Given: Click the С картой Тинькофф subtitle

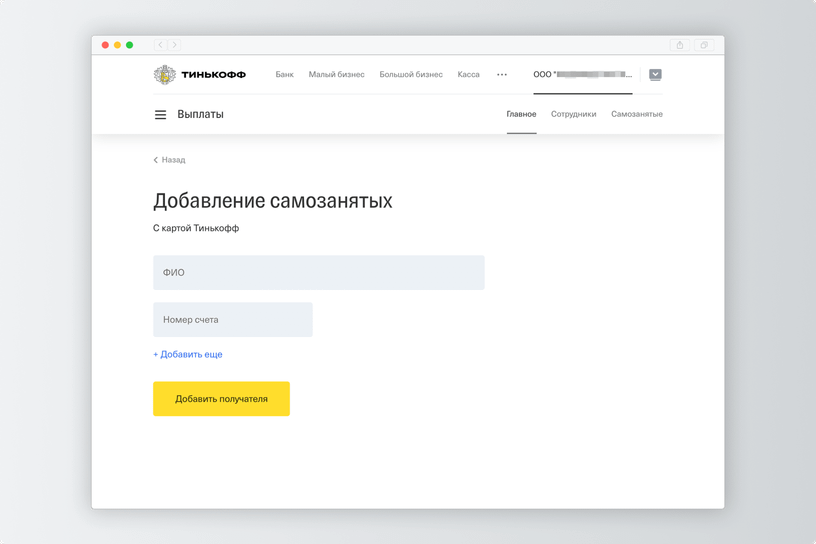Looking at the screenshot, I should [x=196, y=228].
